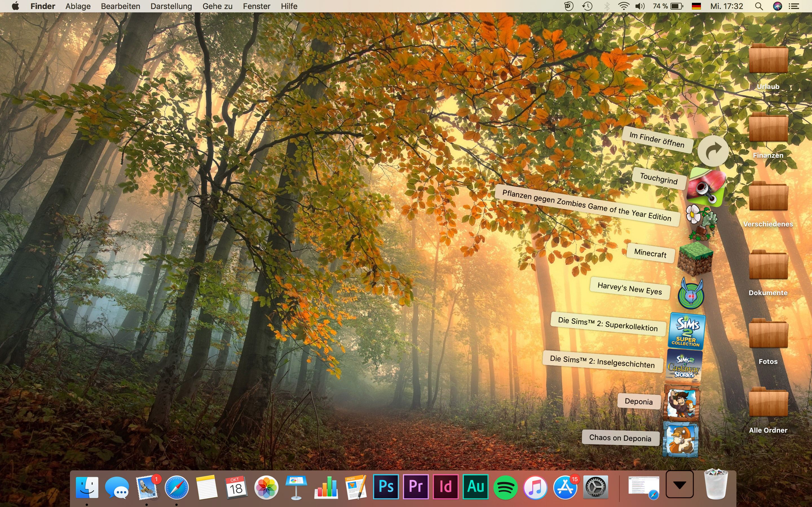Open the German input source menu
812x507 pixels.
point(696,6)
